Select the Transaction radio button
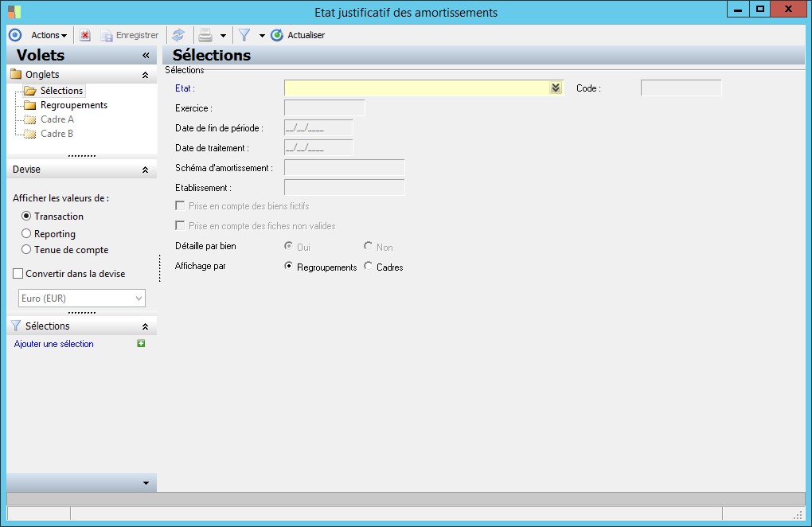Image resolution: width=812 pixels, height=527 pixels. pos(26,216)
